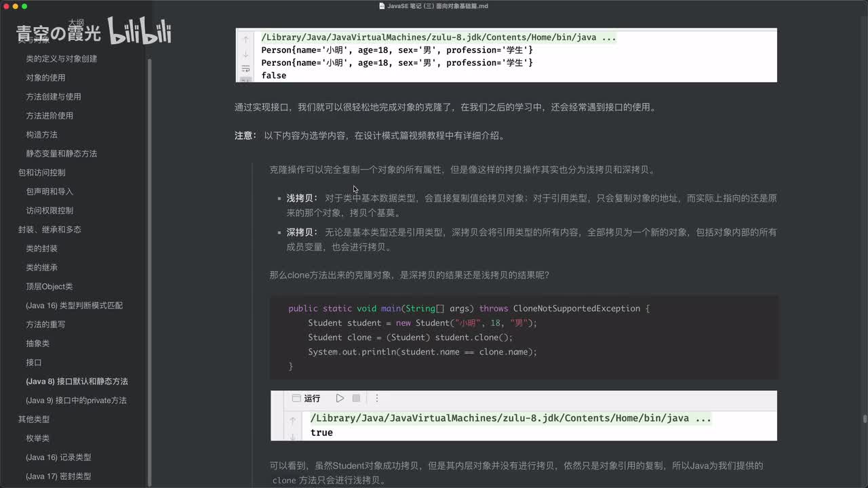868x488 pixels.
Task: Select highlighted (Java 8) 接口默认和静态方法 entry
Action: click(77, 382)
